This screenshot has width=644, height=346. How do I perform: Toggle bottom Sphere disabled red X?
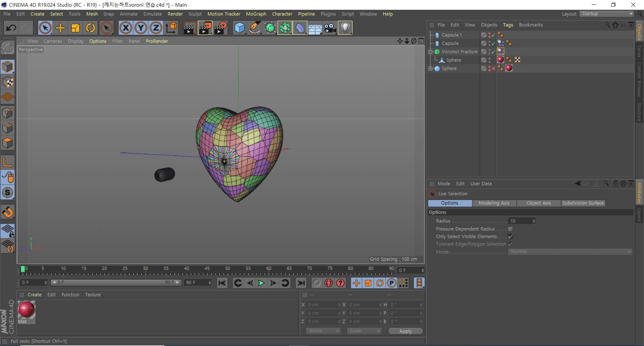(x=493, y=68)
